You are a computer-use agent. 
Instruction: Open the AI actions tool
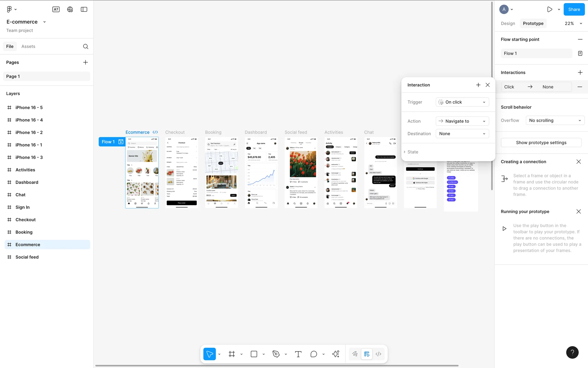point(336,354)
